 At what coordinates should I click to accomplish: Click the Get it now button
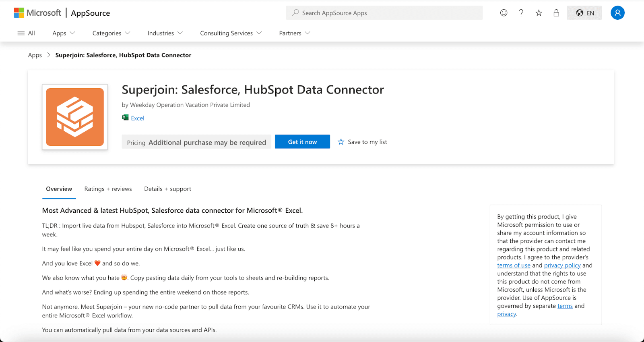[x=302, y=142]
